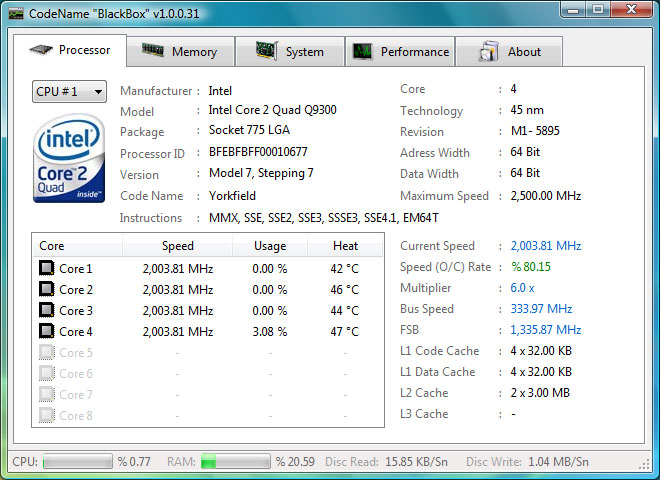The width and height of the screenshot is (660, 480).
Task: Click the FSB value 1,335.87 MHz
Action: (546, 330)
